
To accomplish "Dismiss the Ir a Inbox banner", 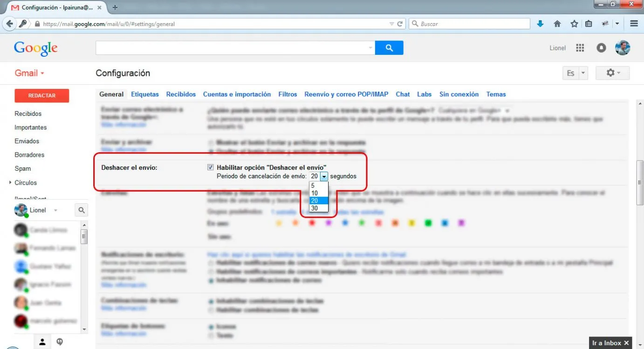I will (626, 343).
